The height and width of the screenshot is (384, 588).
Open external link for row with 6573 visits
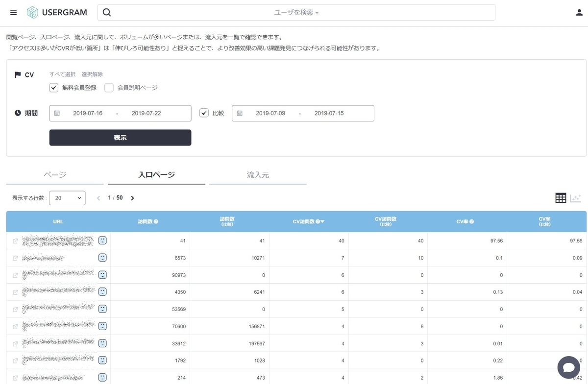(x=15, y=258)
